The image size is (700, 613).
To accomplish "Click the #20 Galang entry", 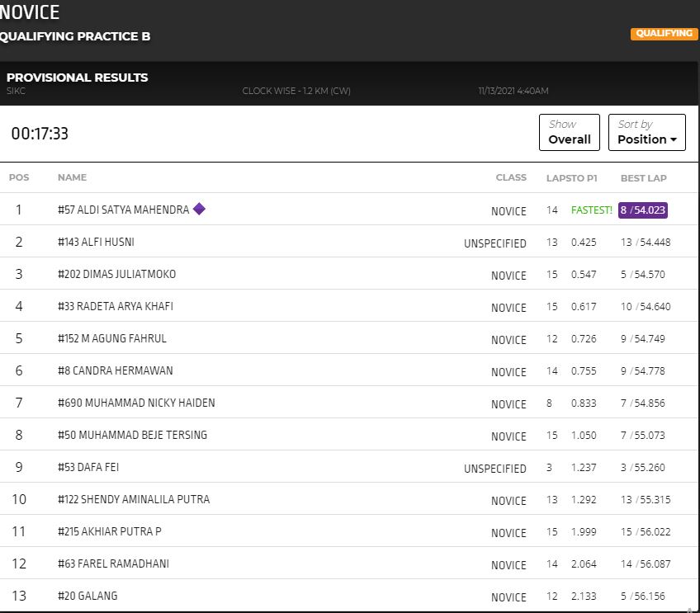I will (87, 596).
